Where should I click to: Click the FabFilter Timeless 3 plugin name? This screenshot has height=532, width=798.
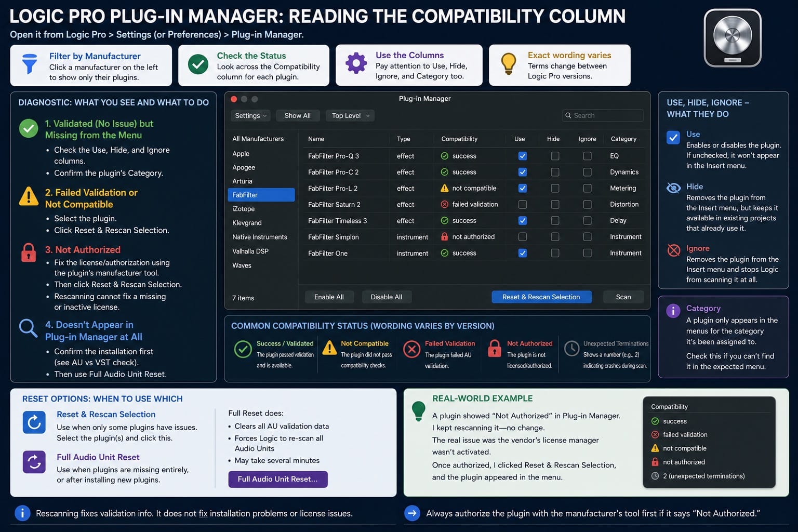337,221
